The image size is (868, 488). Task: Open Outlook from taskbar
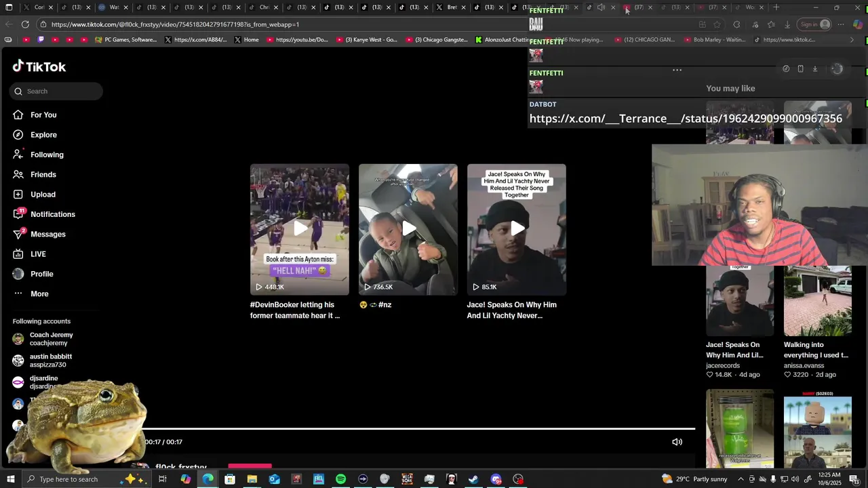tap(274, 479)
